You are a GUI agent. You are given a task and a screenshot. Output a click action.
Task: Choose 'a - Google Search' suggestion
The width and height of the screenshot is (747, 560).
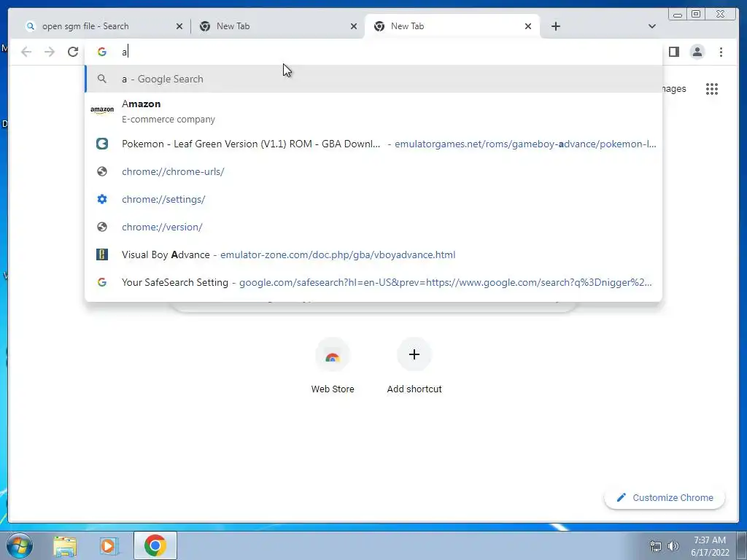(373, 79)
